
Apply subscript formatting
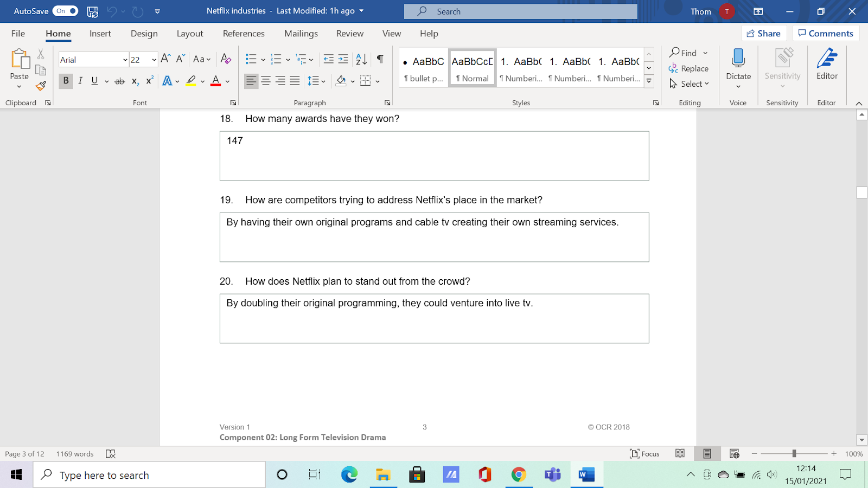[x=135, y=81]
